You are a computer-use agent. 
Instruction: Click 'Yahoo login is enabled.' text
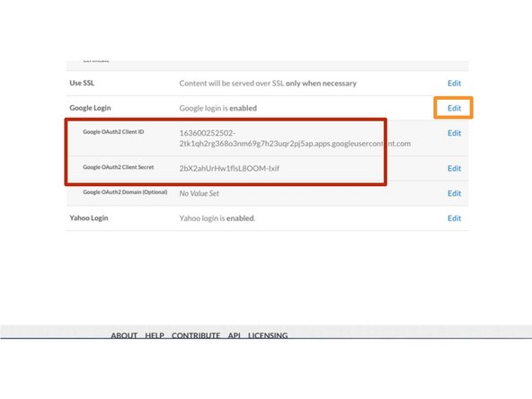217,218
